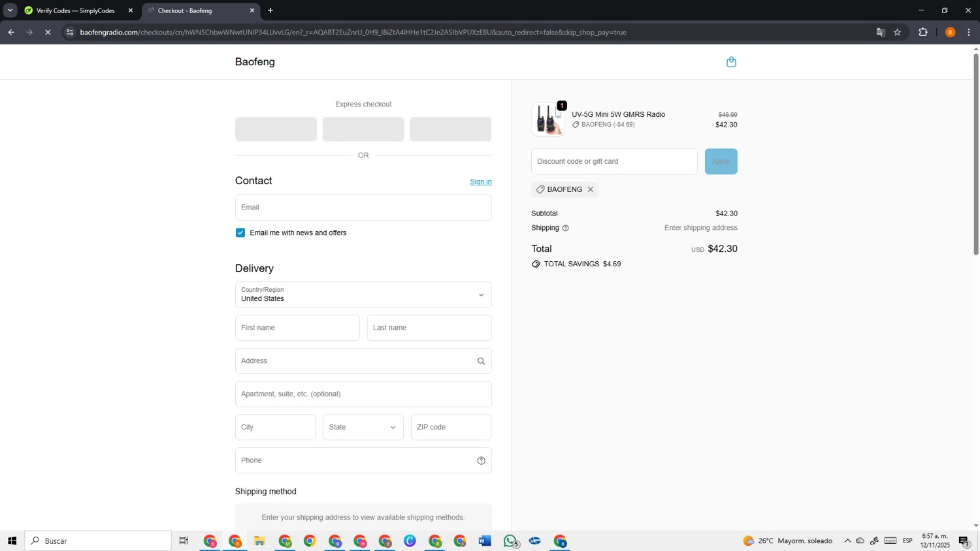The image size is (980, 551).
Task: Open the Chrome three-dot menu
Action: coord(969,32)
